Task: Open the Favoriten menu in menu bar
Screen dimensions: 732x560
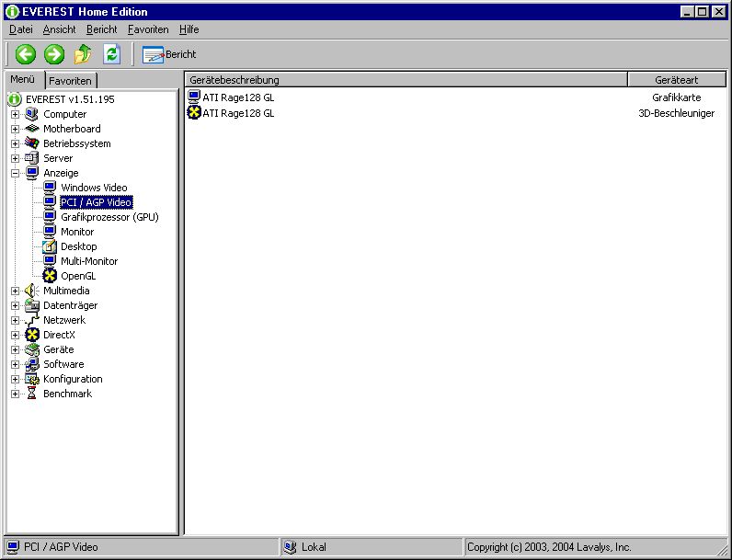Action: pyautogui.click(x=148, y=29)
